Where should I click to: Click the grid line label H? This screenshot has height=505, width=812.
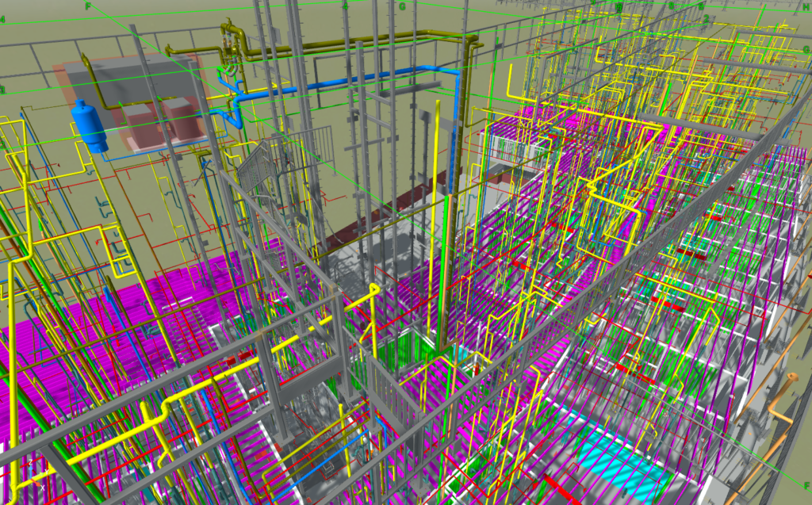(x=806, y=6)
